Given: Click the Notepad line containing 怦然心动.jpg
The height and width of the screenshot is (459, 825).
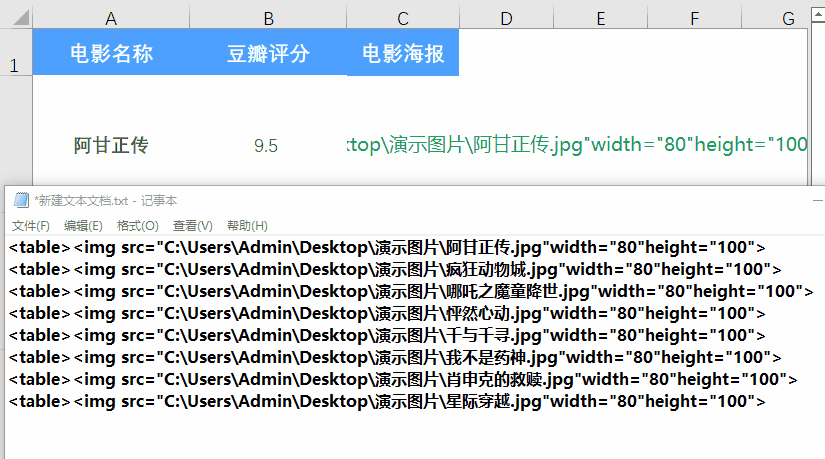Looking at the screenshot, I should point(387,313).
